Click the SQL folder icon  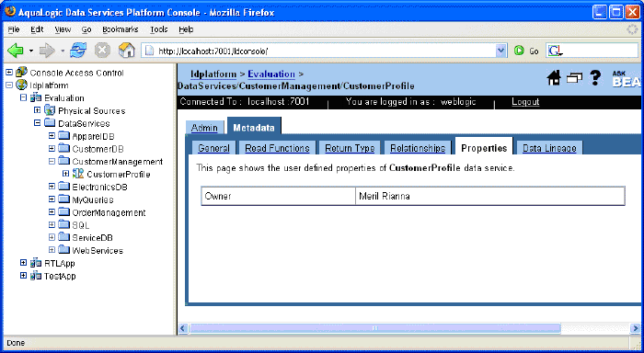click(x=64, y=224)
